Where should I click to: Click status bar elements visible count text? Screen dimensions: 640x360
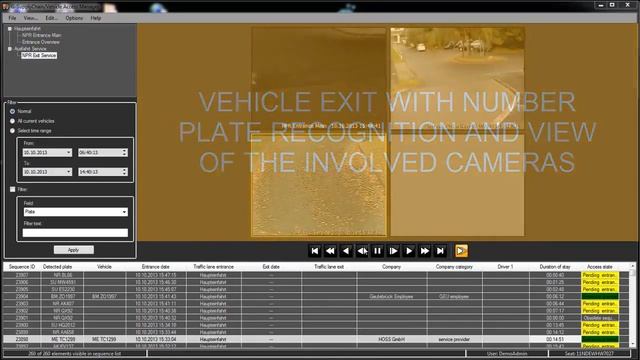(74, 353)
